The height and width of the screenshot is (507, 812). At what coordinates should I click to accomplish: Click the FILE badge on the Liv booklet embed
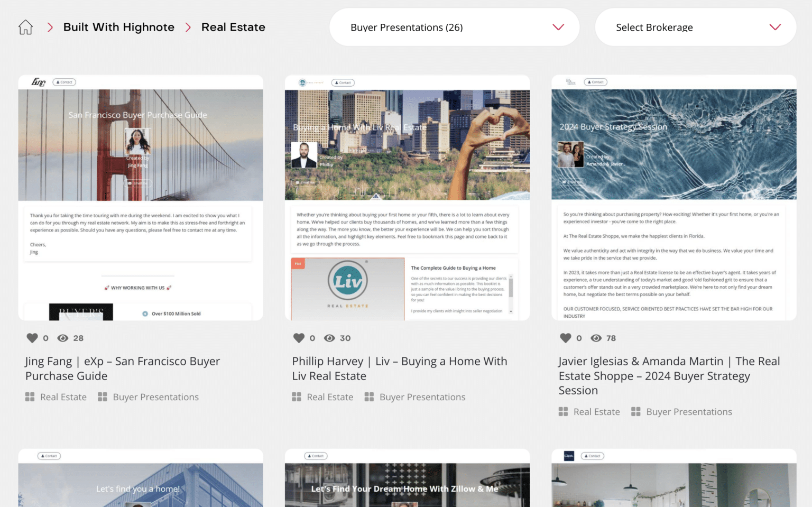(297, 263)
